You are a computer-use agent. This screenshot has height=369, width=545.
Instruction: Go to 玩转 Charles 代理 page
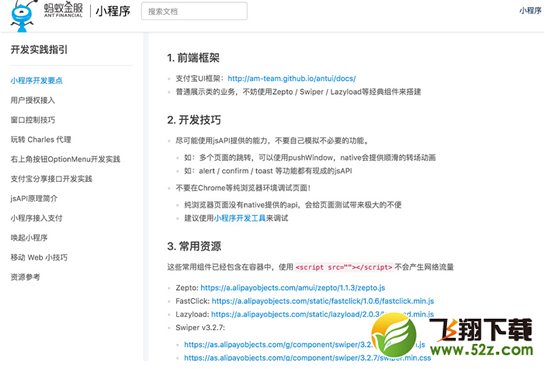(x=41, y=140)
